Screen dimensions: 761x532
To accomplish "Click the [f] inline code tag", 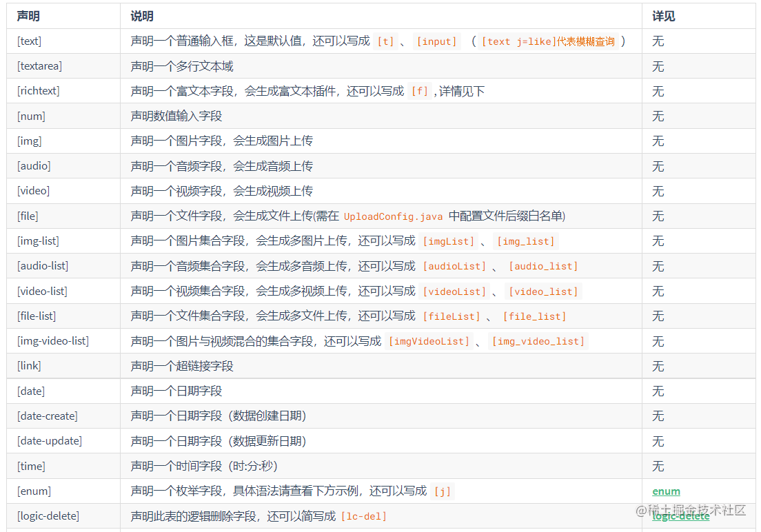I will (420, 91).
